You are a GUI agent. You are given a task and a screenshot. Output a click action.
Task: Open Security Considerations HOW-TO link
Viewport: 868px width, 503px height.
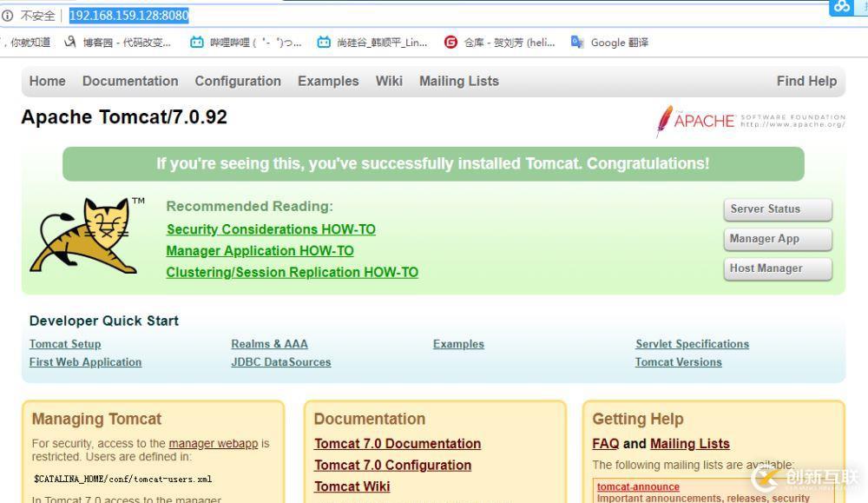(x=271, y=229)
